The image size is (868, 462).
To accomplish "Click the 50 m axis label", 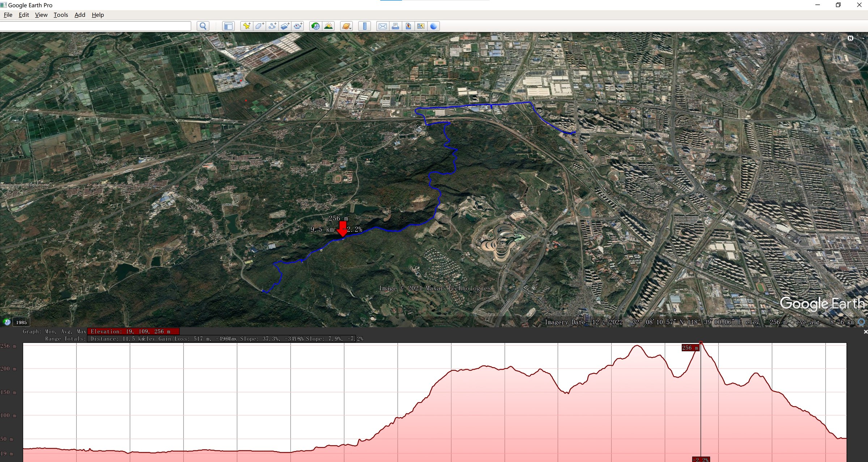I will click(7, 439).
